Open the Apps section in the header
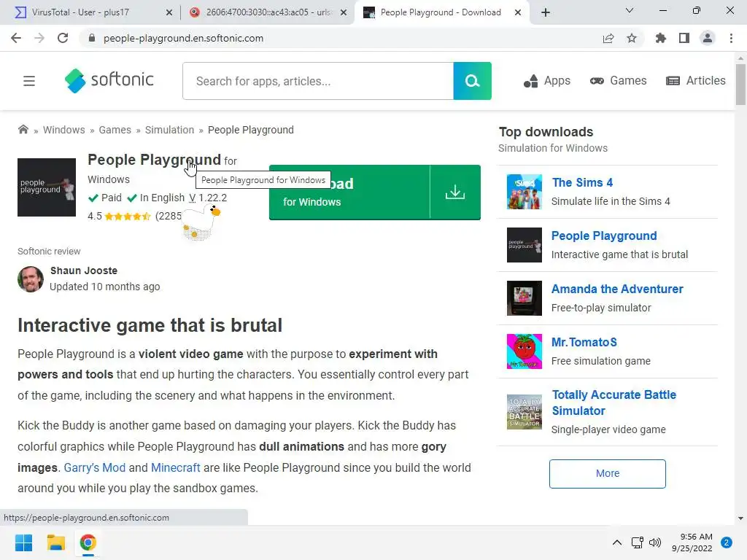 click(547, 81)
